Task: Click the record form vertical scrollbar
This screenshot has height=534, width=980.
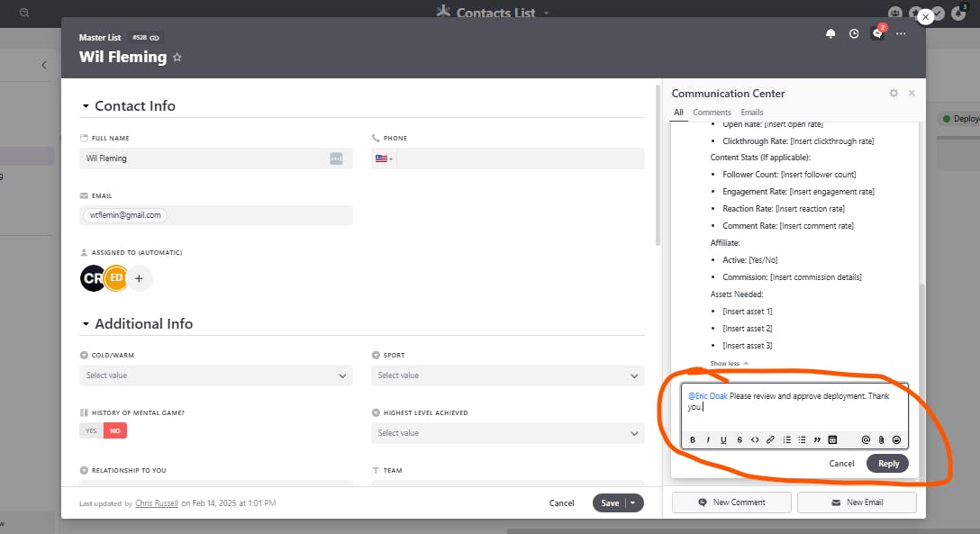Action: [658, 166]
